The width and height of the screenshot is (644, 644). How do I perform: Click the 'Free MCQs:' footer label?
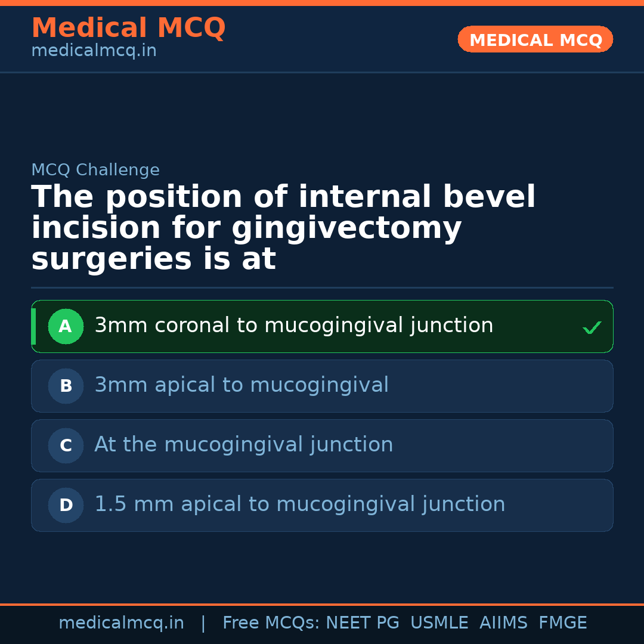tap(271, 623)
